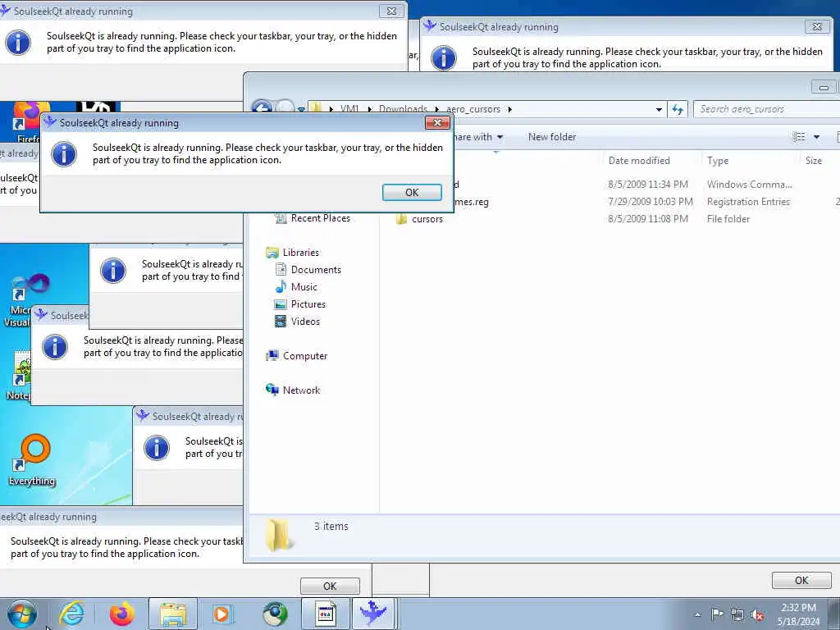Select Libraries in the navigation pane

point(300,253)
